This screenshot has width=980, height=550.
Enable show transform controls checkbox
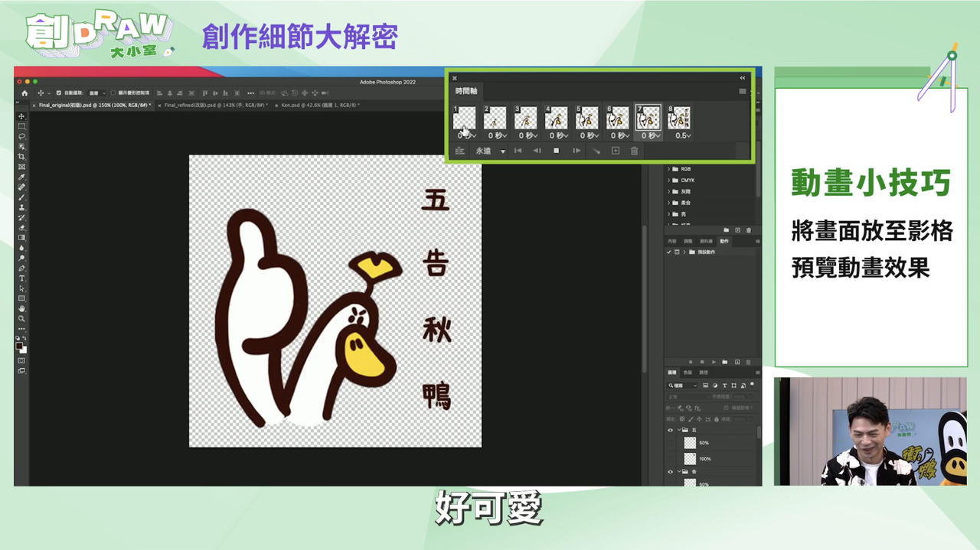(113, 93)
